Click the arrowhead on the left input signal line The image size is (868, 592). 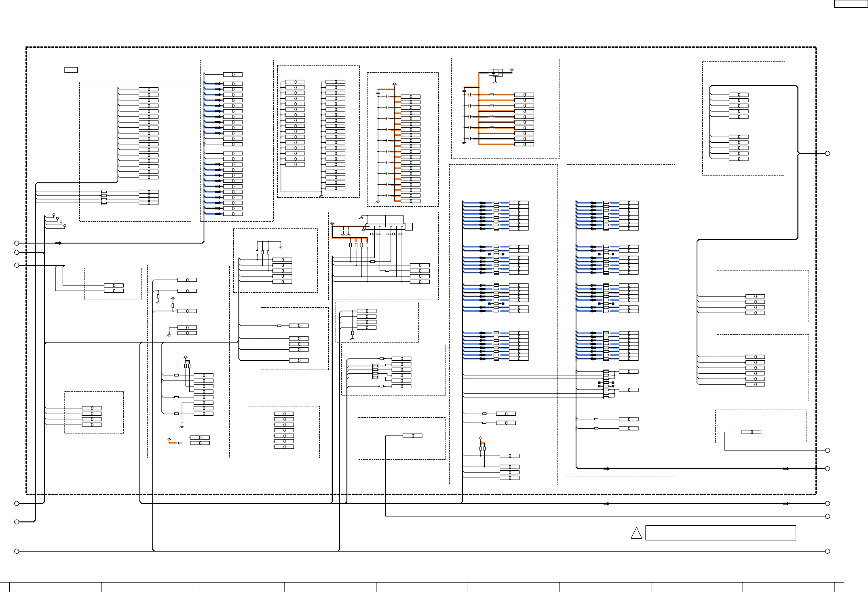pyautogui.click(x=59, y=243)
